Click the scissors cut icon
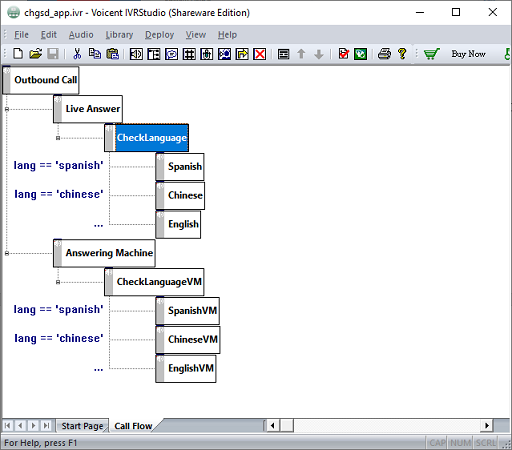512x450 pixels. [77, 54]
